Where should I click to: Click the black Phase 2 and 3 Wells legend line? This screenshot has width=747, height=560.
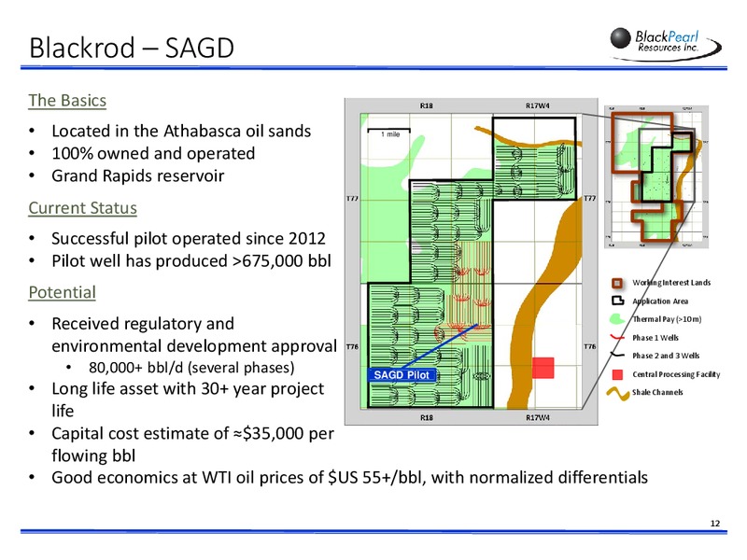(x=617, y=356)
